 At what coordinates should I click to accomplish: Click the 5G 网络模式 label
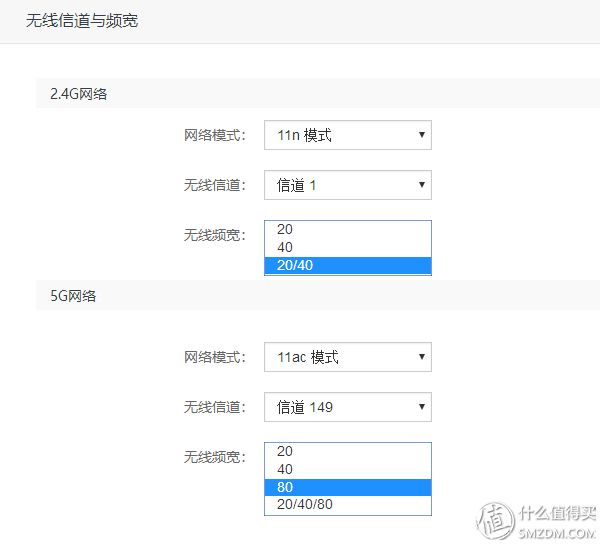click(x=215, y=357)
